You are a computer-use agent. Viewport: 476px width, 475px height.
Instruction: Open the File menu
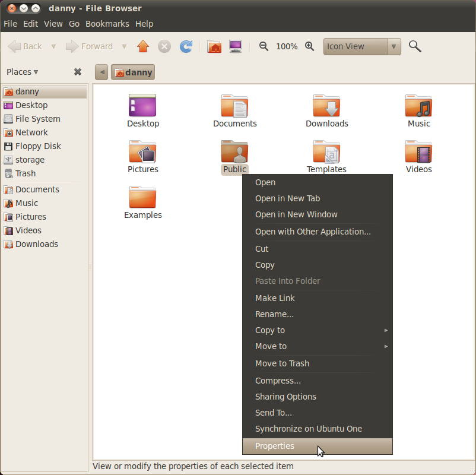(10, 24)
